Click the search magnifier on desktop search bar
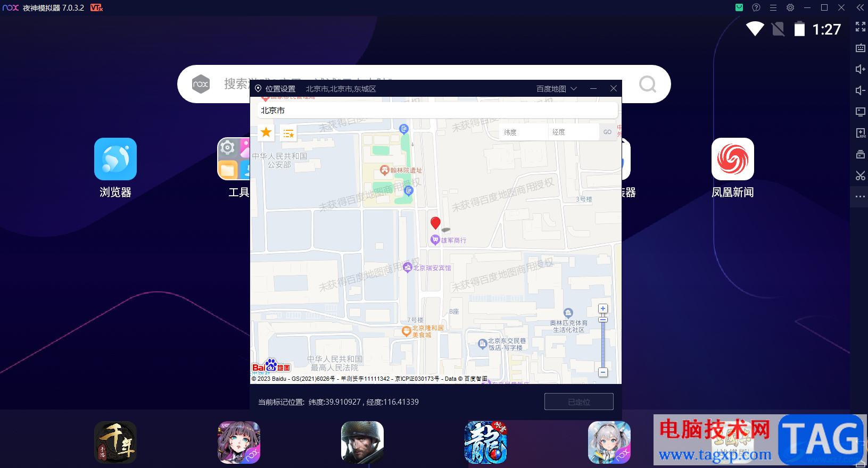The height and width of the screenshot is (468, 868). point(648,84)
